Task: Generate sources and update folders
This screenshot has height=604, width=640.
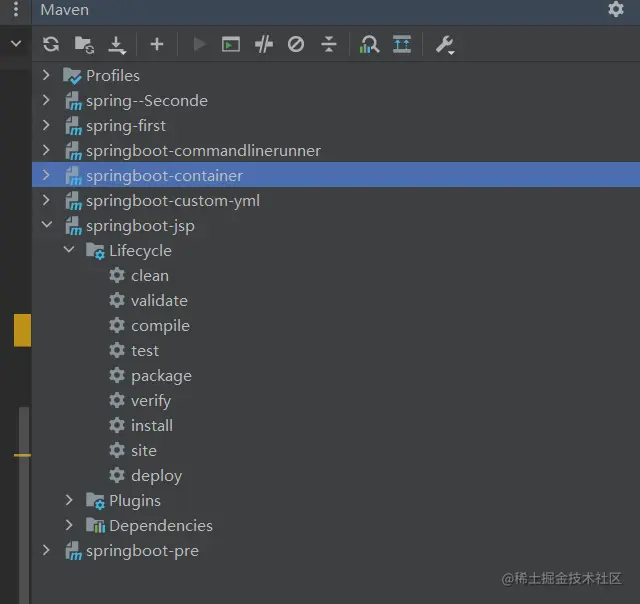Action: tap(84, 44)
